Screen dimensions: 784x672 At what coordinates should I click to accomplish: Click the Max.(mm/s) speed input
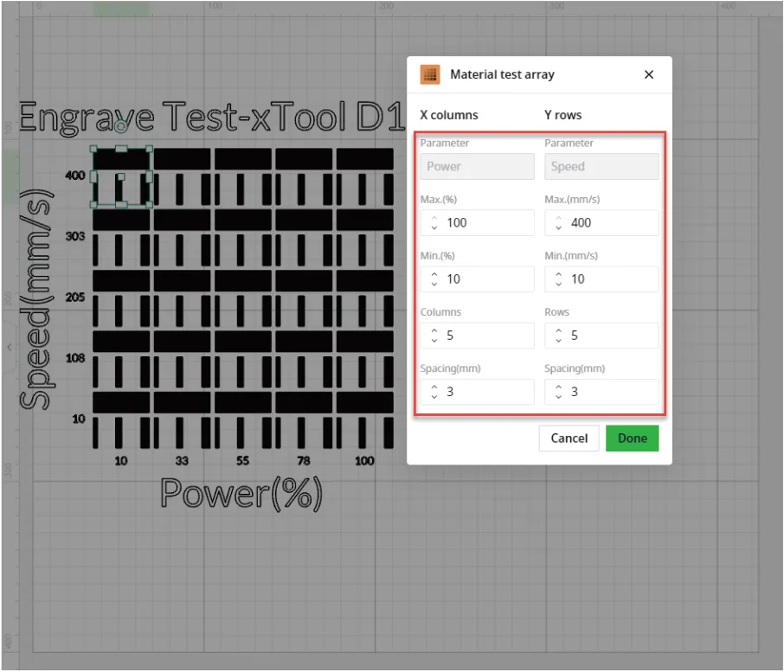(601, 223)
